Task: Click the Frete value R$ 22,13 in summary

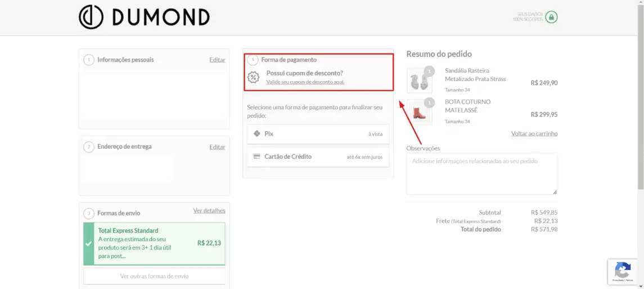Action: 546,221
